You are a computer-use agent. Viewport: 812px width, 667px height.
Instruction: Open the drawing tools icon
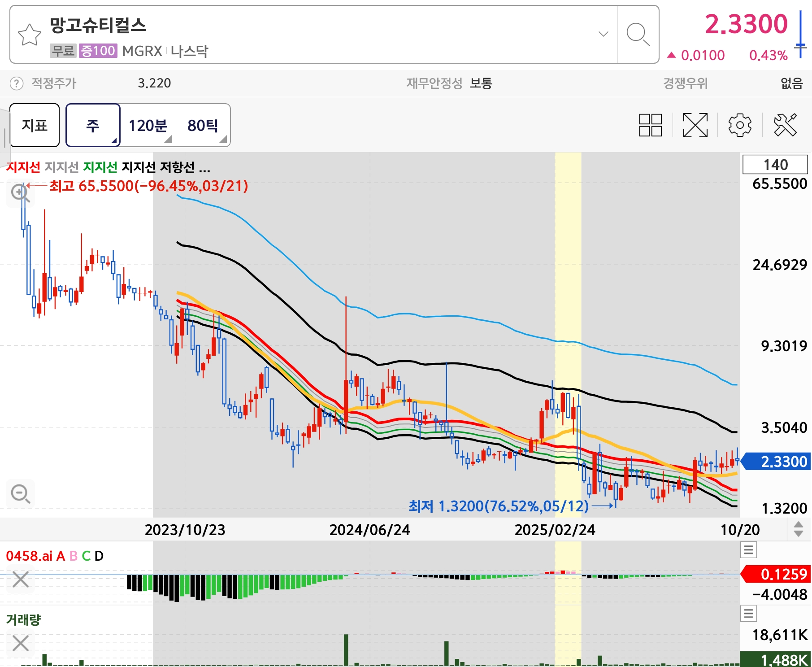coord(785,125)
